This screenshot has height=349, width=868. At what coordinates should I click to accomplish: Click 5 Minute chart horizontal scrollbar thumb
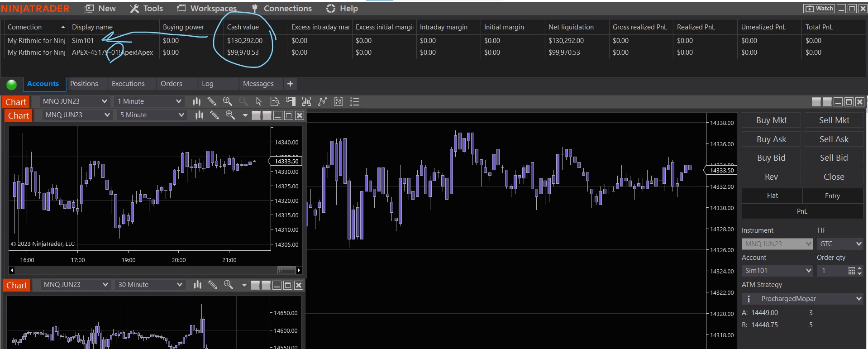click(x=286, y=270)
